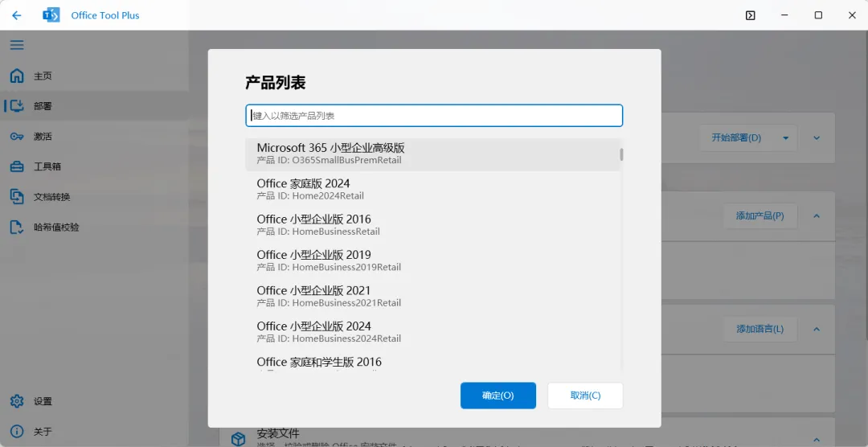This screenshot has width=868, height=447.
Task: Select Office 家庭版 2024
Action: point(433,190)
